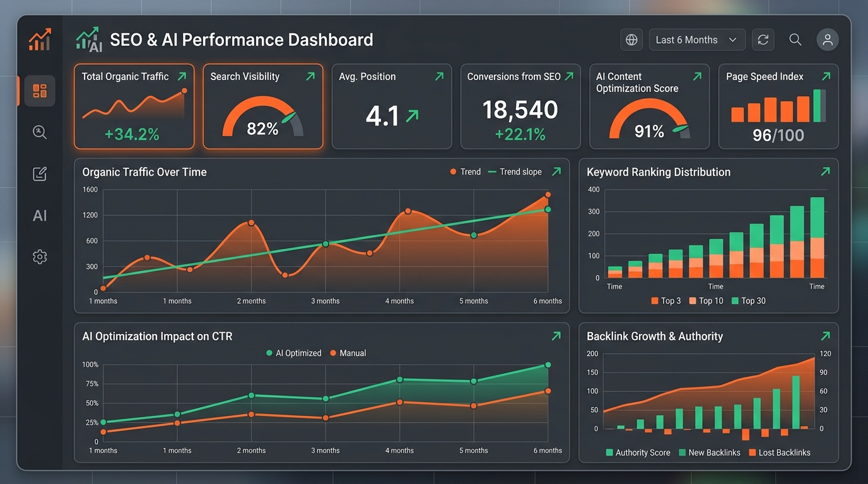Screen dimensions: 868x484
Task: Click the +34.2% traffic value
Action: coord(132,134)
